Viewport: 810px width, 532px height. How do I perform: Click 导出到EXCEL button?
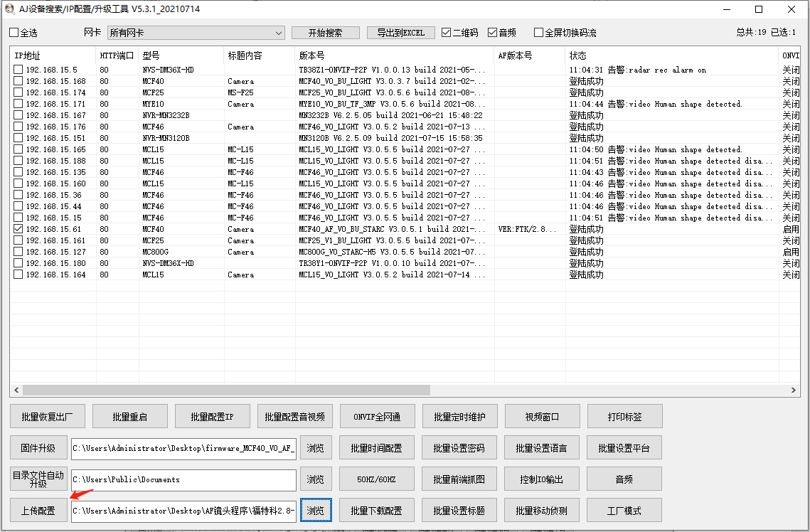point(400,33)
